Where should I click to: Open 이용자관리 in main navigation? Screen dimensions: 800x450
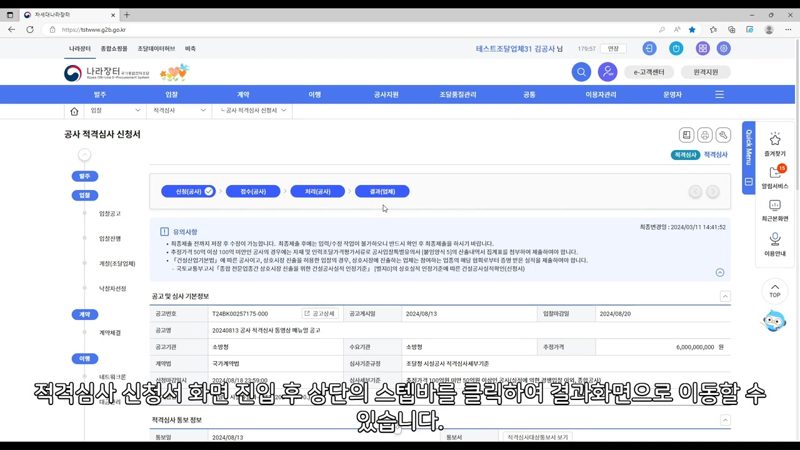coord(601,94)
